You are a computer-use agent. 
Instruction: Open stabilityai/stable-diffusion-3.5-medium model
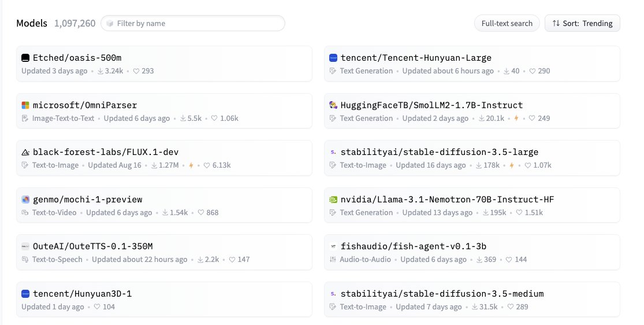[x=442, y=294]
